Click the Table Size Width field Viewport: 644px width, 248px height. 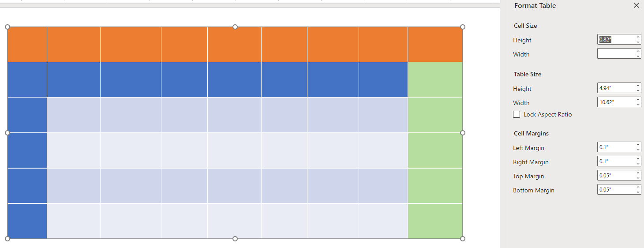pos(616,102)
